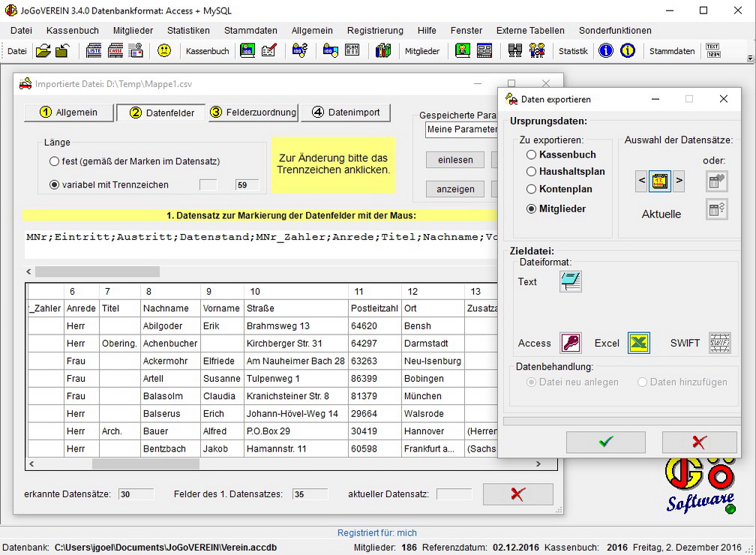
Task: Click the PLAN budget icon in the toolbar
Action: tap(352, 51)
